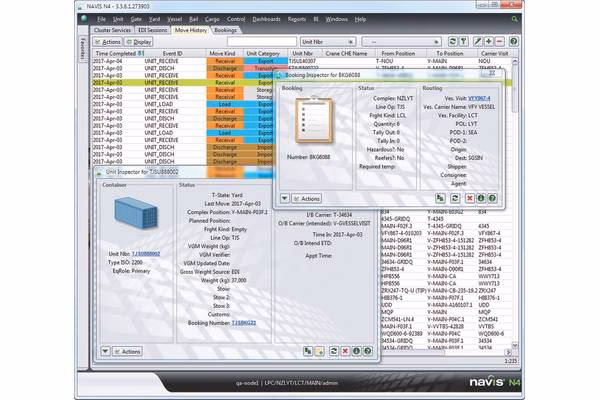The height and width of the screenshot is (400, 600).
Task: Click the blue container image
Action: click(x=136, y=213)
